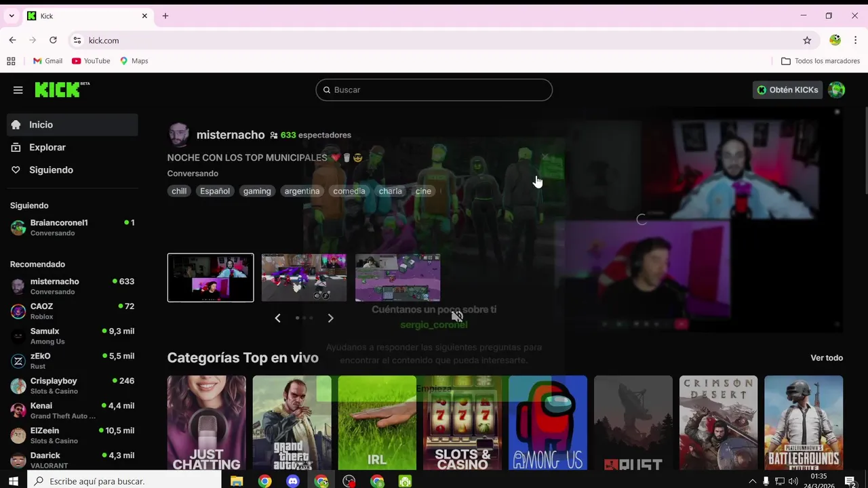
Task: Open Todos los marcadores folder
Action: click(x=821, y=61)
